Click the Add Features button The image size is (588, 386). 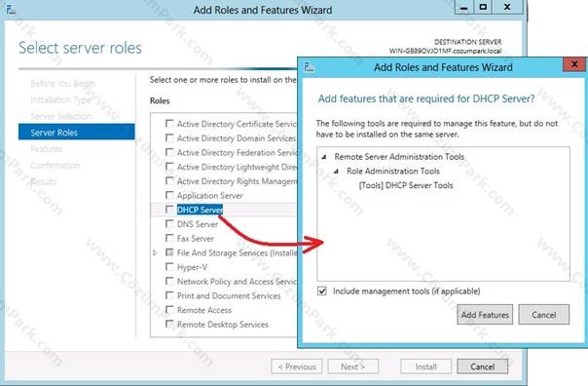click(485, 315)
